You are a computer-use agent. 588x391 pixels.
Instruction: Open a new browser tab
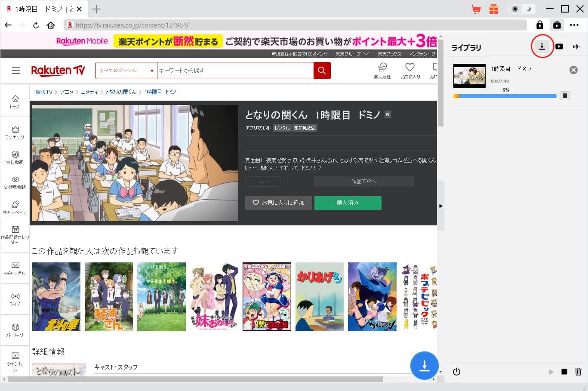(x=96, y=9)
